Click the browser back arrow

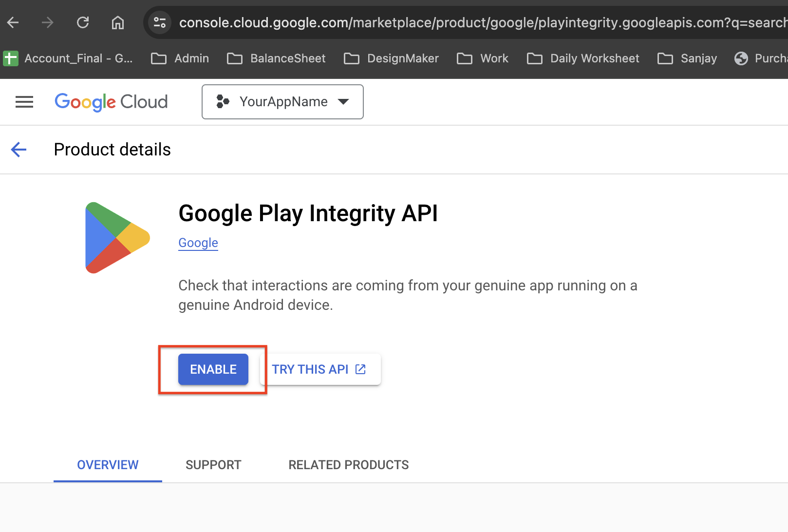pos(13,22)
